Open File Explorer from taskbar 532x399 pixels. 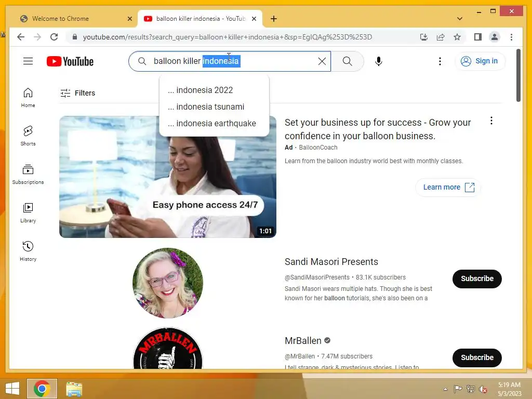[74, 389]
